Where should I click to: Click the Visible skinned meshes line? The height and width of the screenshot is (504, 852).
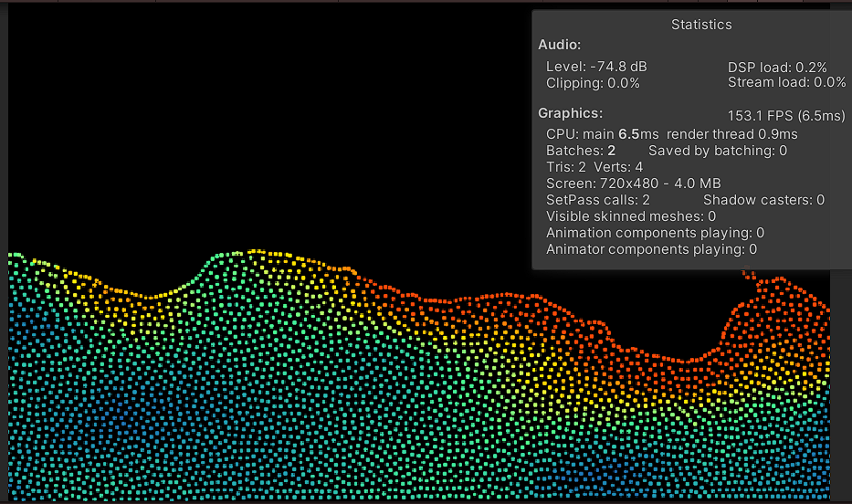pyautogui.click(x=630, y=216)
